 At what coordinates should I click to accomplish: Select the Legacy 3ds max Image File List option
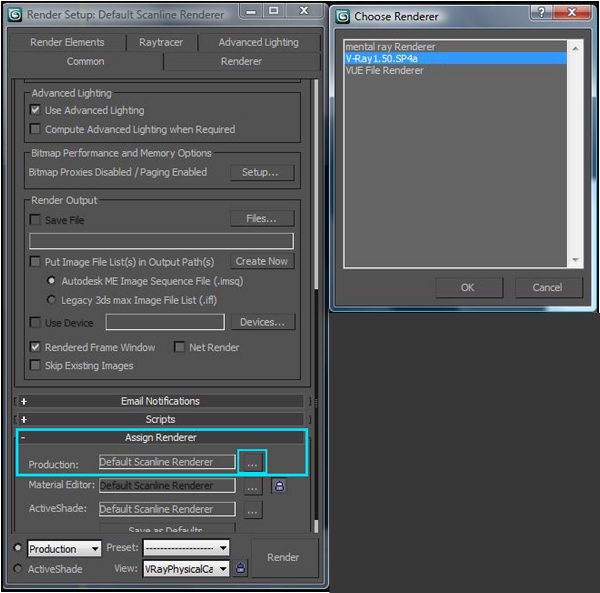pos(52,299)
